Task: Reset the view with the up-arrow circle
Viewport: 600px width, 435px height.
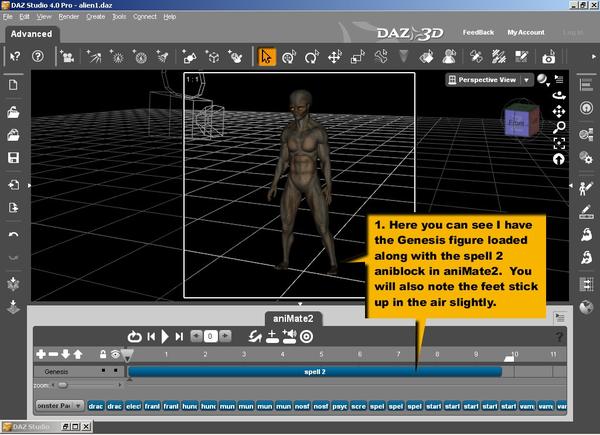Action: [x=559, y=159]
